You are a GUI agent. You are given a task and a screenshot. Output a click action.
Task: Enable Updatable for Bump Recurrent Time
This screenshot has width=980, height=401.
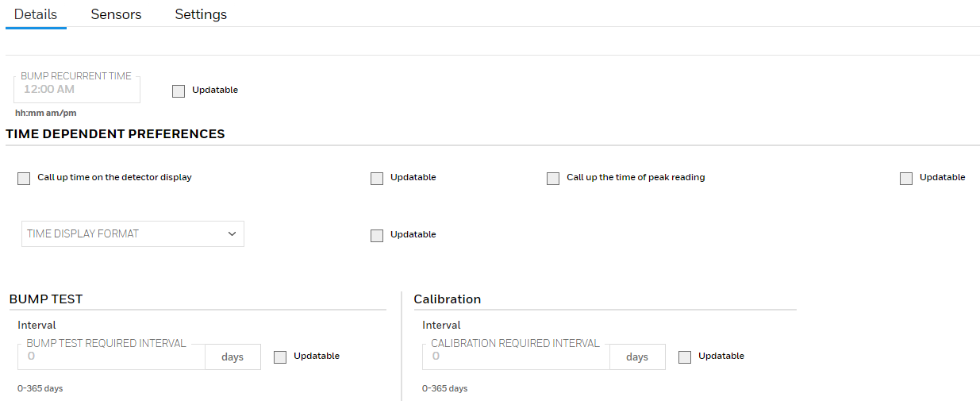(179, 91)
